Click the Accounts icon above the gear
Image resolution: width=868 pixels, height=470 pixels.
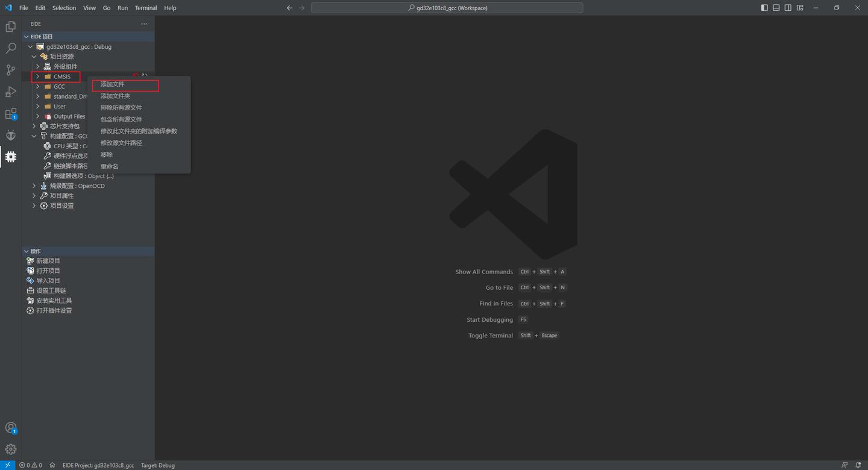point(10,427)
